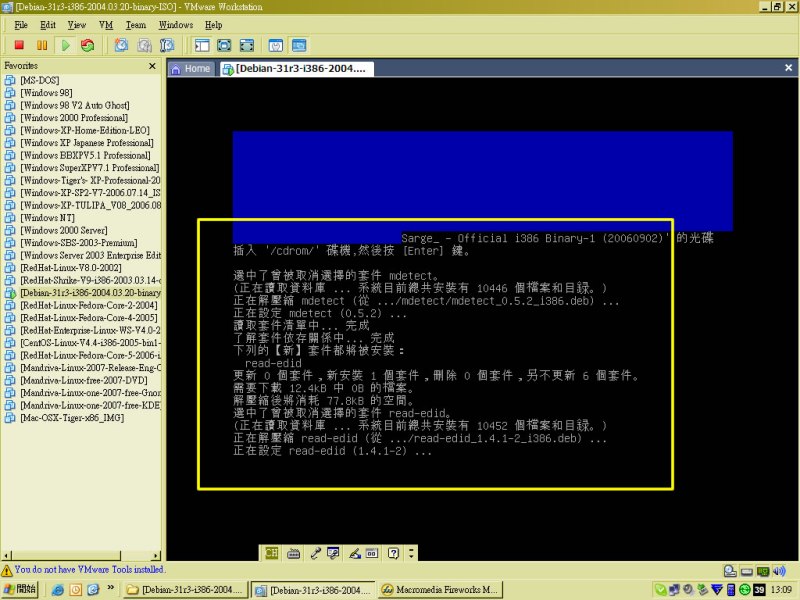The width and height of the screenshot is (800, 600).
Task: Select [Windows XP Japanese Professional] favorite
Action: point(86,143)
